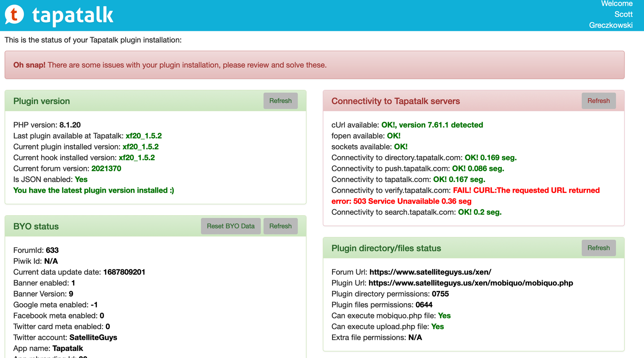Viewport: 644px width, 358px height.
Task: Click the Current plugin installed version line
Action: coord(86,147)
